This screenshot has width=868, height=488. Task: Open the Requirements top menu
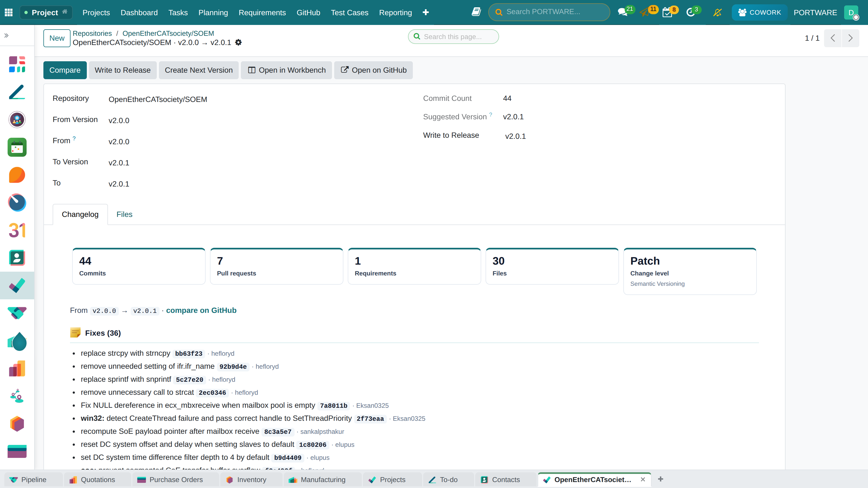click(x=262, y=12)
